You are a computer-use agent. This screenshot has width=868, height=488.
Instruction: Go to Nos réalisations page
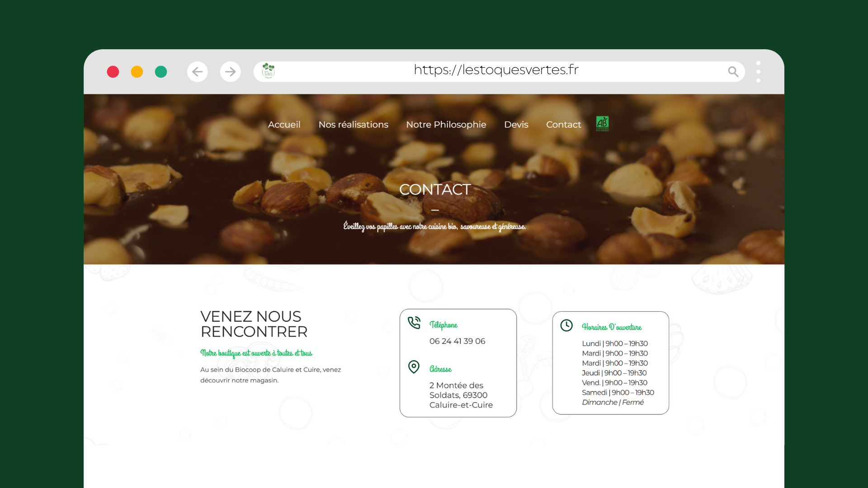(x=353, y=125)
